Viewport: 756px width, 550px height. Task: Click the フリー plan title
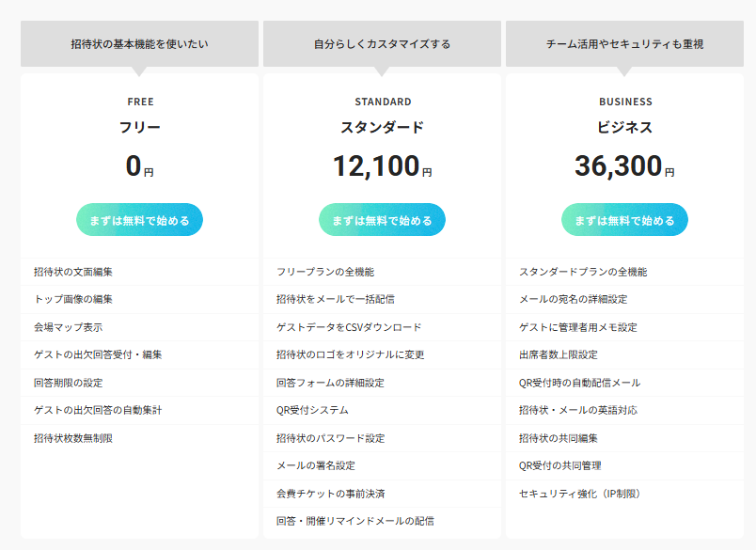pyautogui.click(x=139, y=128)
